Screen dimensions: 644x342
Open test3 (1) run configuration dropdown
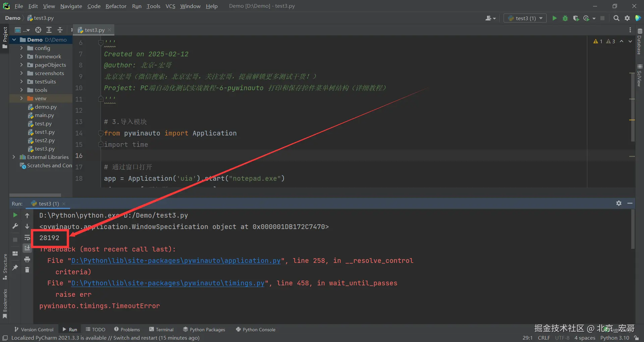pyautogui.click(x=525, y=18)
